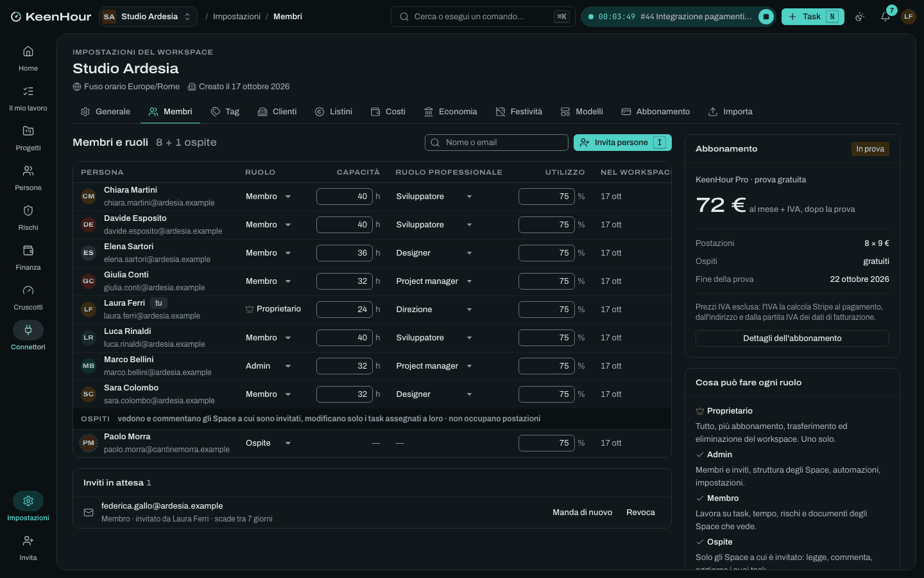The image size is (924, 578).
Task: Click envelope icon for federica.gallo invite
Action: 89,512
